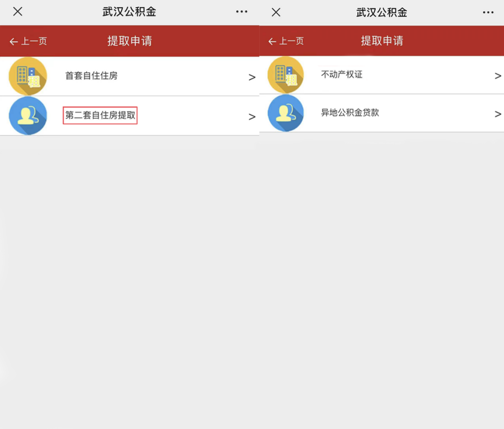Select the 首套自住住房 list item
The image size is (504, 429).
pyautogui.click(x=91, y=76)
